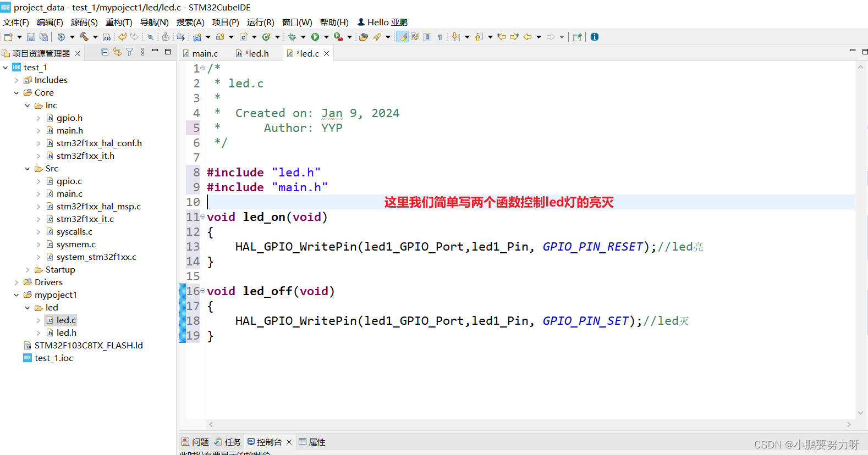
Task: Click the green Debug bug icon
Action: pos(292,37)
